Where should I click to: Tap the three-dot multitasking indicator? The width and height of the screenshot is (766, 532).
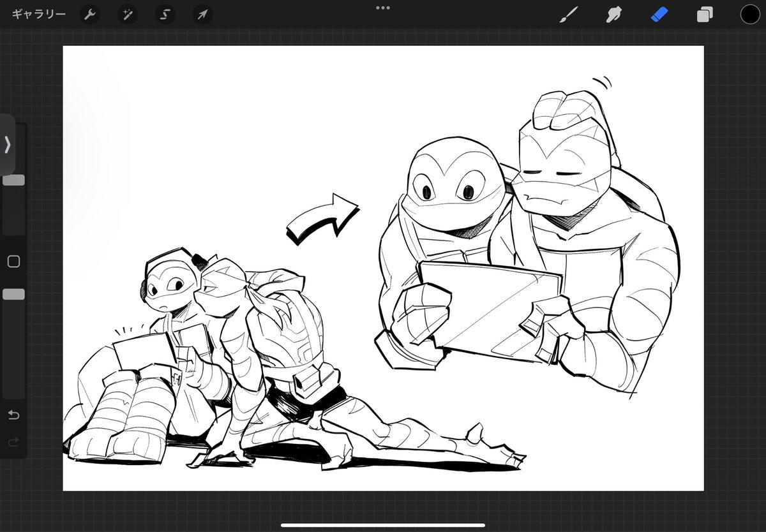pyautogui.click(x=383, y=8)
